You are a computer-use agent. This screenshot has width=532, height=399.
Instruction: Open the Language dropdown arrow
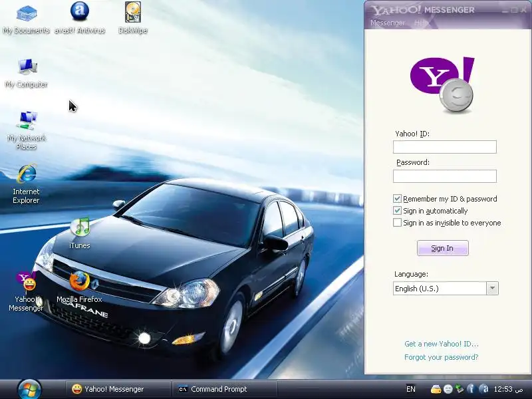click(492, 289)
